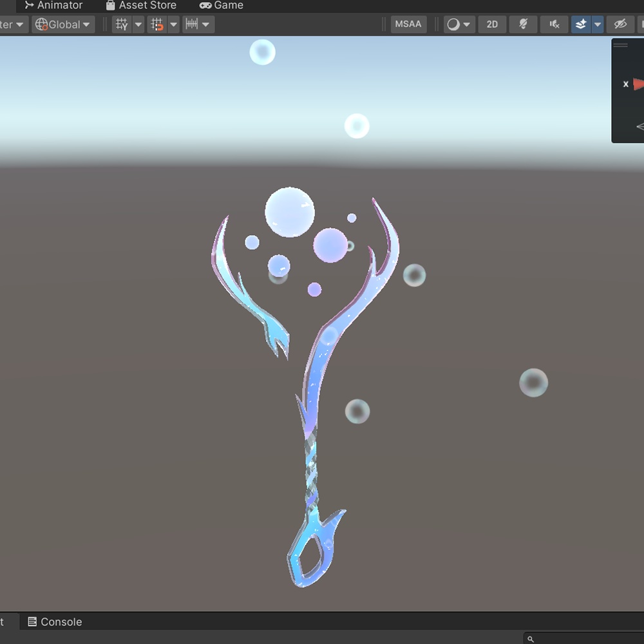Toggle scene audio mute
The height and width of the screenshot is (644, 644).
[x=554, y=24]
